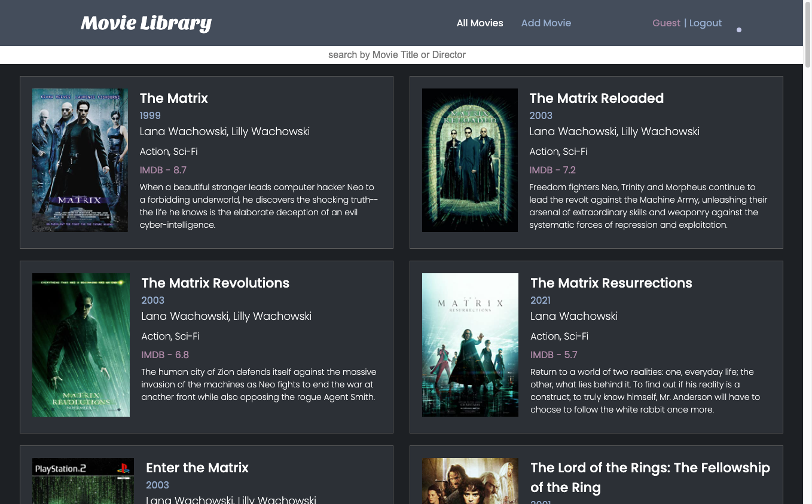Open the Enter the Matrix PlayStation 2 cover
Screen dimensions: 812x504
(83, 481)
